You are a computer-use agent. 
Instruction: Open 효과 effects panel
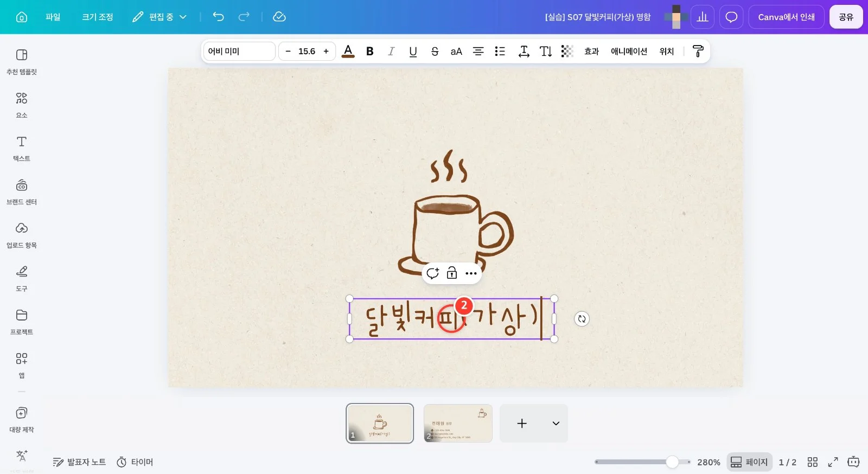click(591, 51)
